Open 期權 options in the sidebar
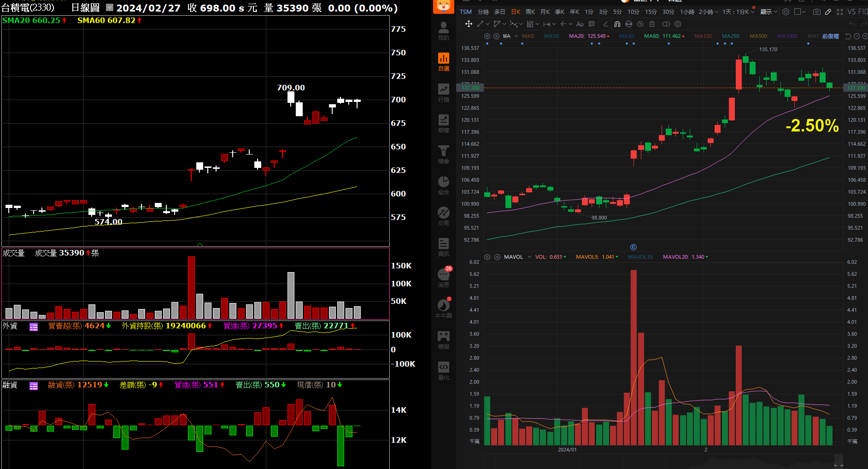The width and height of the screenshot is (868, 469). (x=443, y=124)
